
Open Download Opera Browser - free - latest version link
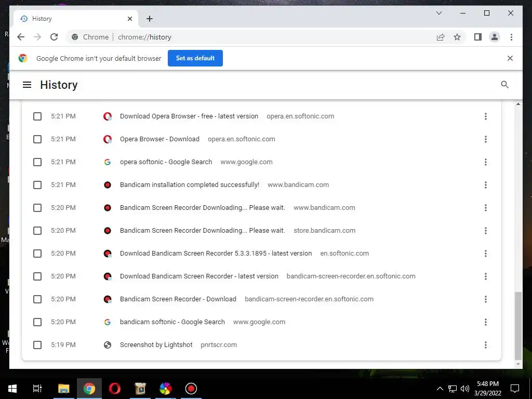click(189, 116)
